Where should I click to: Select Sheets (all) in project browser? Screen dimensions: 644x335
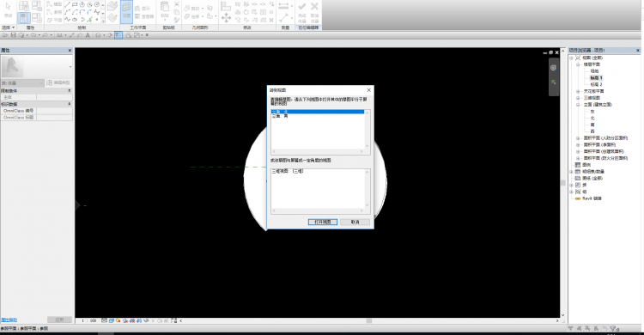pos(593,178)
